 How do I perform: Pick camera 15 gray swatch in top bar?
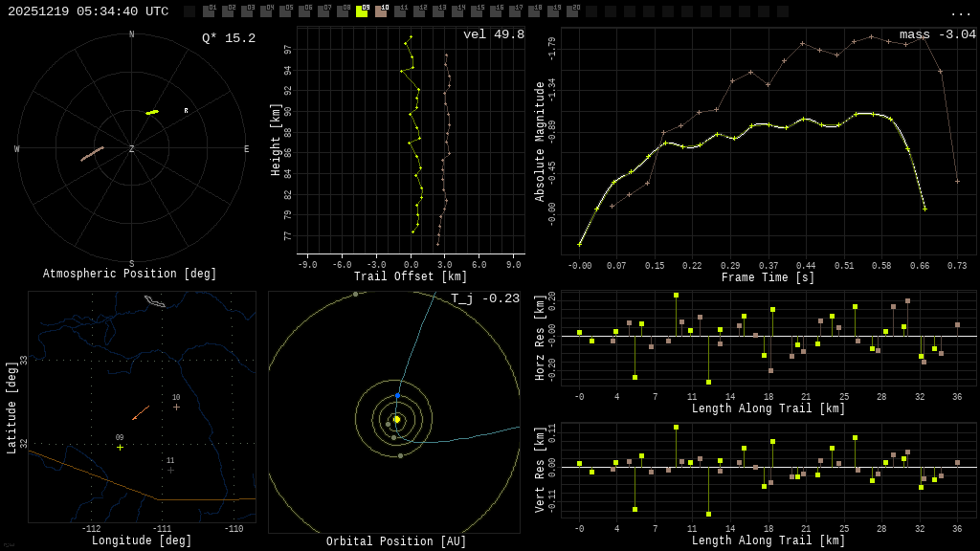[477, 11]
